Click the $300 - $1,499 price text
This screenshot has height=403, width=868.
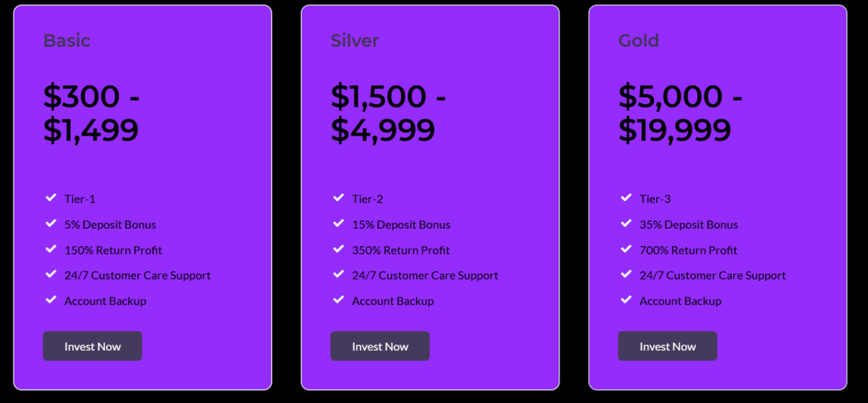coord(92,113)
